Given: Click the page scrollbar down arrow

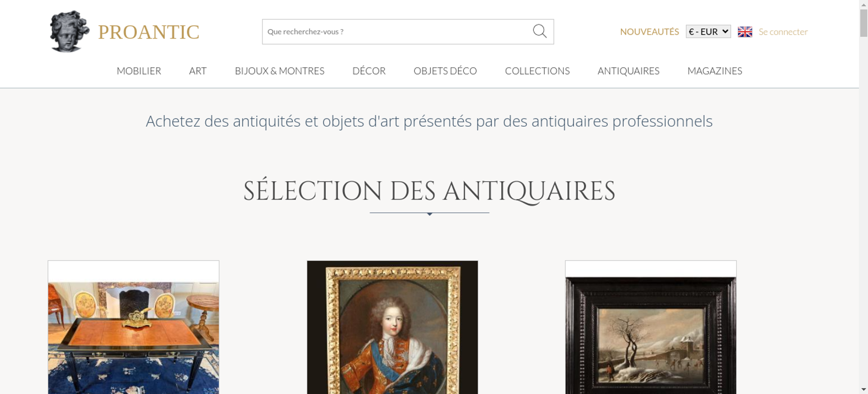Looking at the screenshot, I should coord(864,389).
